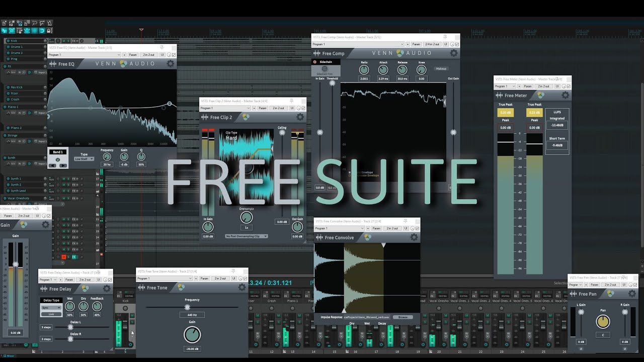Open the Free Comp settings gear icon
The width and height of the screenshot is (644, 362).
[454, 53]
